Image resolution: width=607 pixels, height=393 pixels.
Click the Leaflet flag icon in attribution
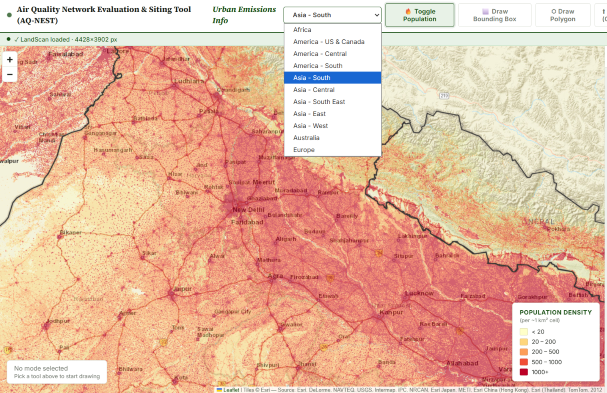pyautogui.click(x=219, y=390)
